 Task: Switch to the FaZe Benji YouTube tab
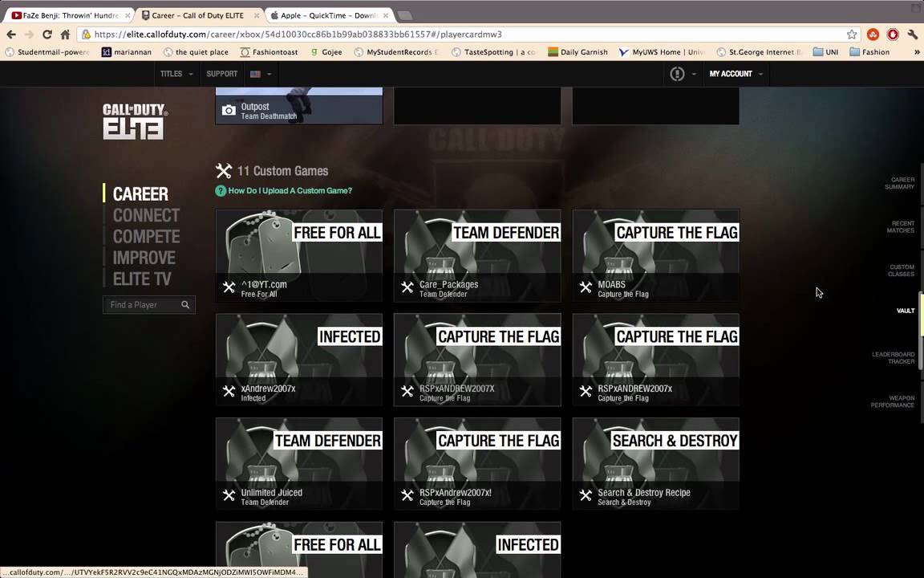click(70, 15)
